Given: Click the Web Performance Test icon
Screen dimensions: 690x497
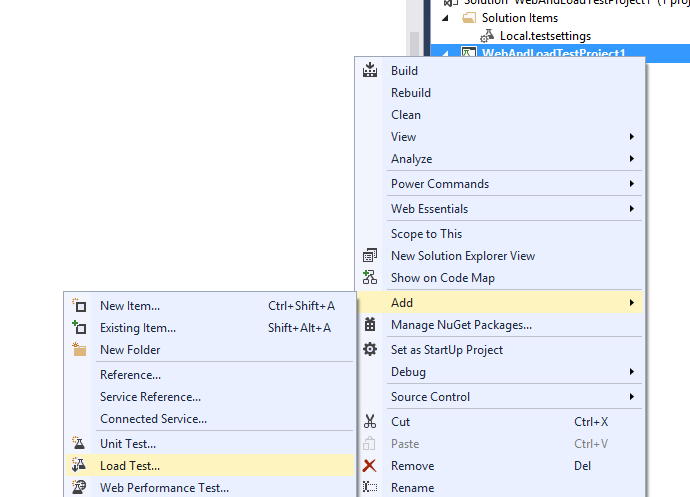Looking at the screenshot, I should tap(80, 488).
